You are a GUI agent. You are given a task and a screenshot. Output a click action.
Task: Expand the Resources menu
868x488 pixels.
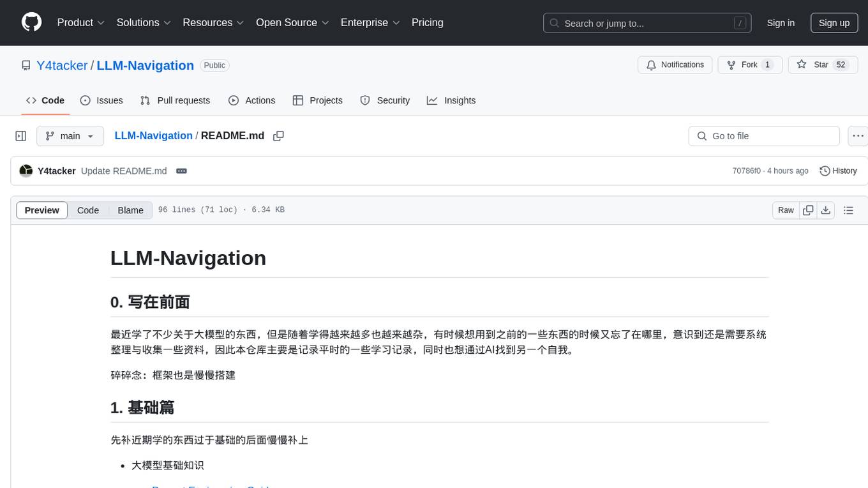click(213, 22)
